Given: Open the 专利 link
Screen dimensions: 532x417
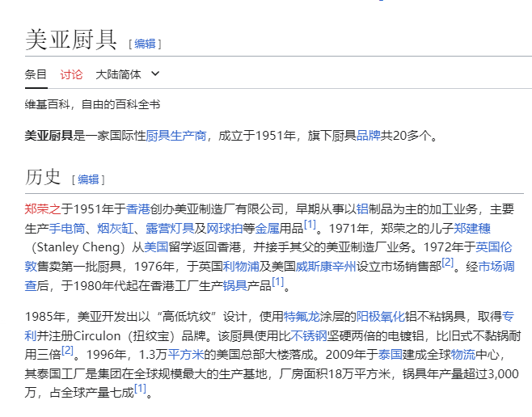Looking at the screenshot, I should [508, 317].
